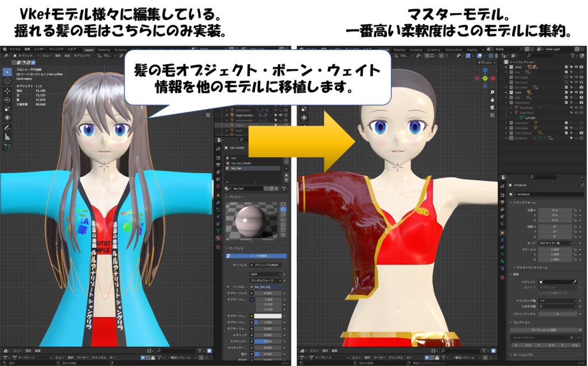Click the outliner filter funnel icon
The image size is (588, 366).
pos(573,56)
